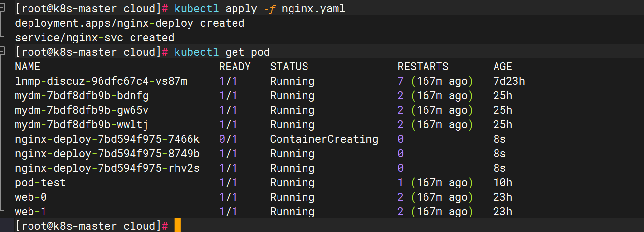
Task: Click the 0/1 ready value
Action: click(x=228, y=139)
